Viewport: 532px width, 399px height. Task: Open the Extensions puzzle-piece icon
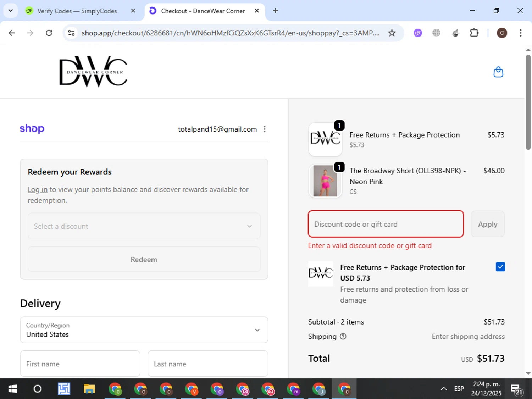(474, 33)
